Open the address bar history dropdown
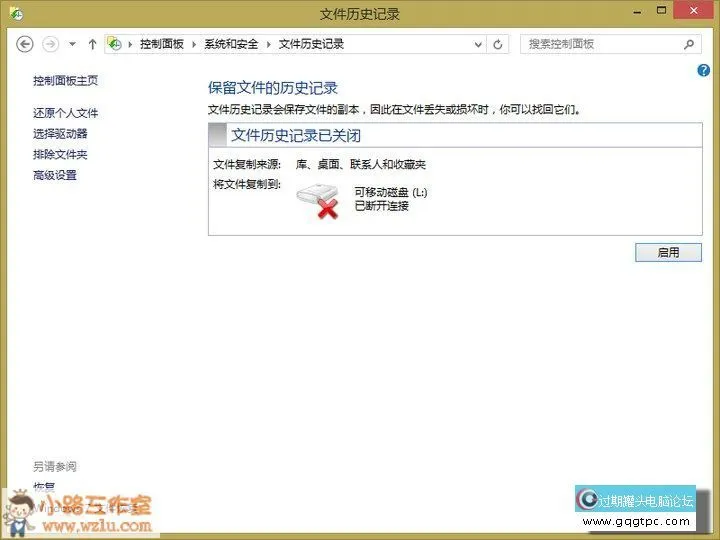 click(x=478, y=45)
